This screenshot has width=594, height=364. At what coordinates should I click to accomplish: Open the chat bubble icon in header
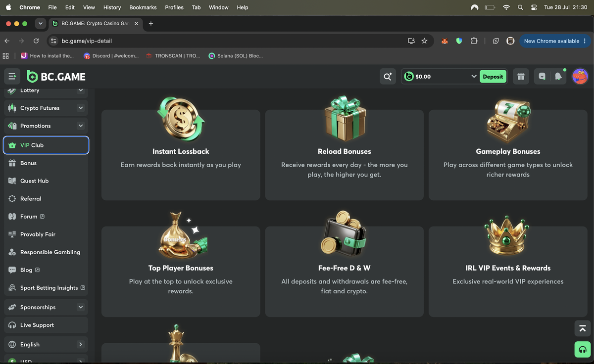(542, 77)
